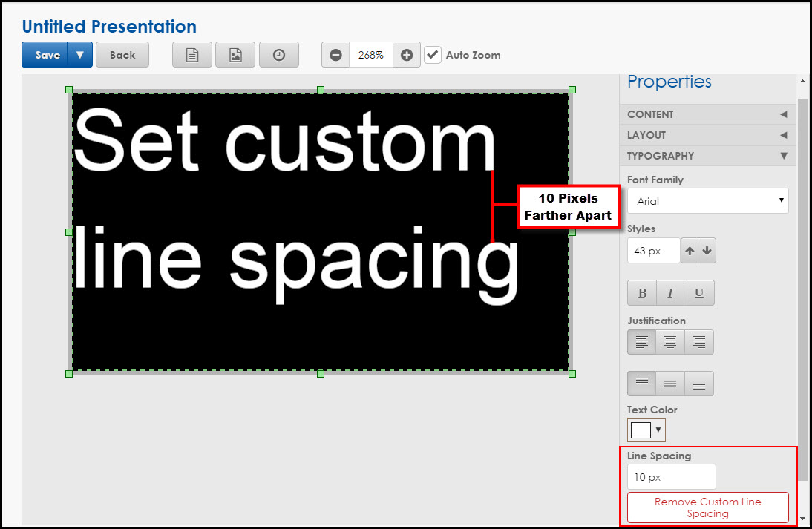812x529 pixels.
Task: Open the Font Family dropdown
Action: [x=707, y=201]
